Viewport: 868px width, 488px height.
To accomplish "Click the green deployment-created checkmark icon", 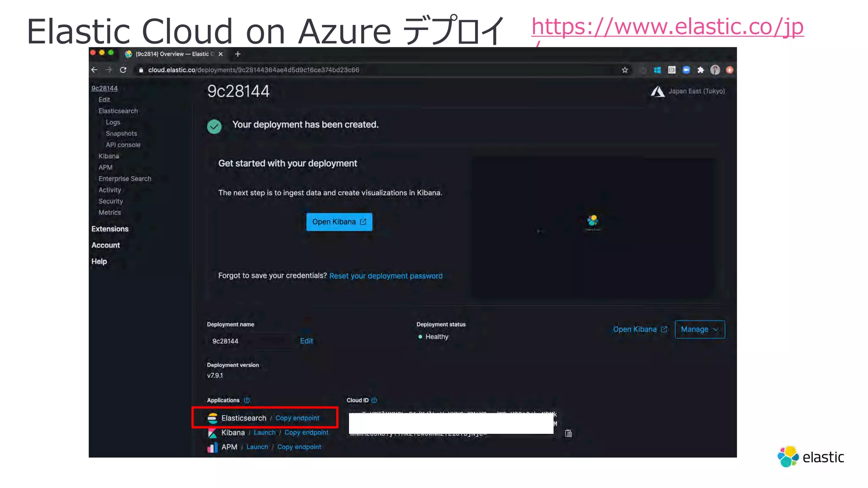I will click(x=214, y=126).
